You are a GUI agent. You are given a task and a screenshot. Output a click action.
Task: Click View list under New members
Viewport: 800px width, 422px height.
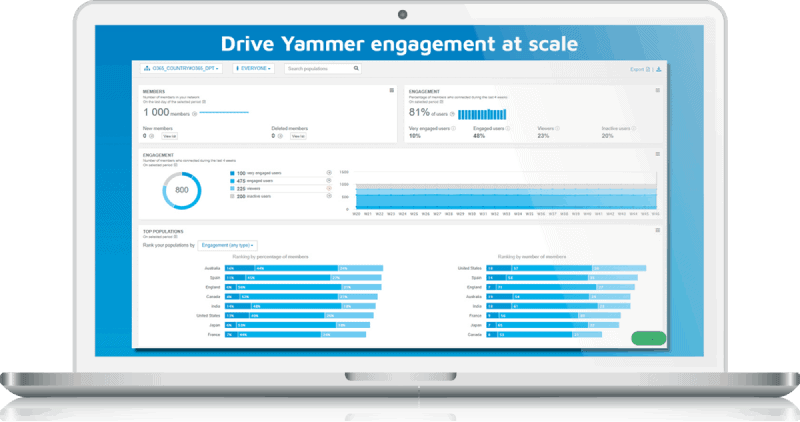[x=170, y=136]
